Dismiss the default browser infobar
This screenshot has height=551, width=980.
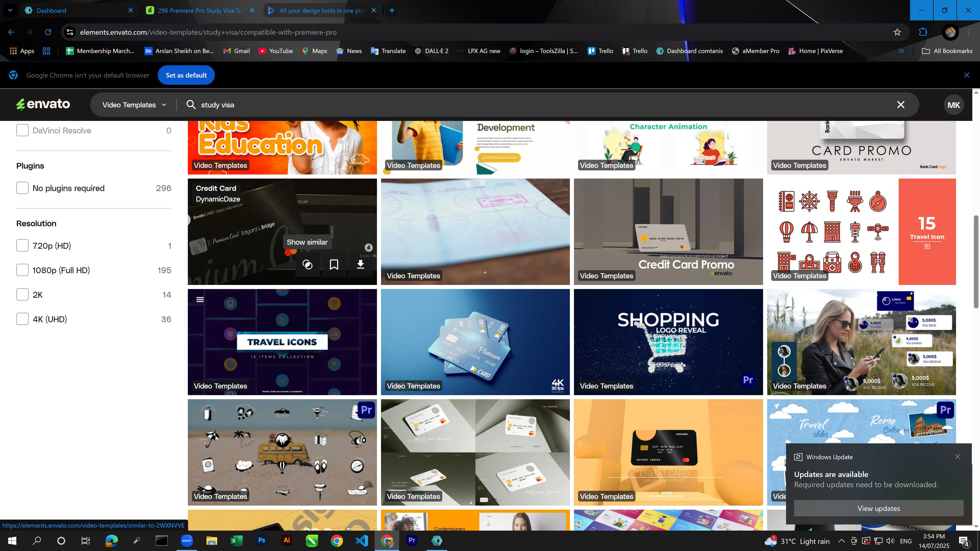[x=967, y=75]
